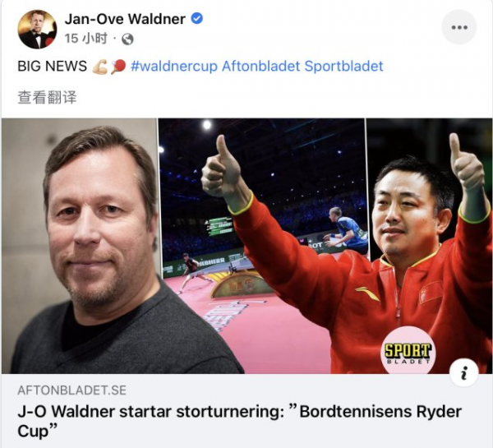Open the left portrait photo of the preview
Viewport: 493px width, 448px height.
coord(80,246)
